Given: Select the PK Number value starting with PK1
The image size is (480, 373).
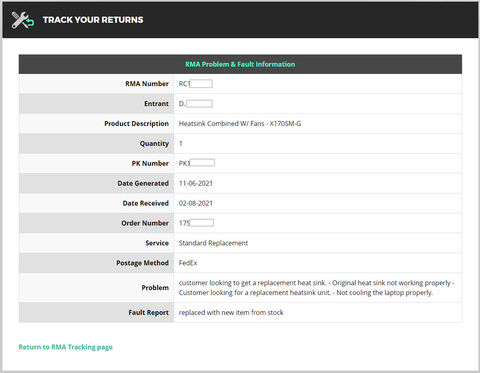Looking at the screenshot, I should tap(197, 163).
